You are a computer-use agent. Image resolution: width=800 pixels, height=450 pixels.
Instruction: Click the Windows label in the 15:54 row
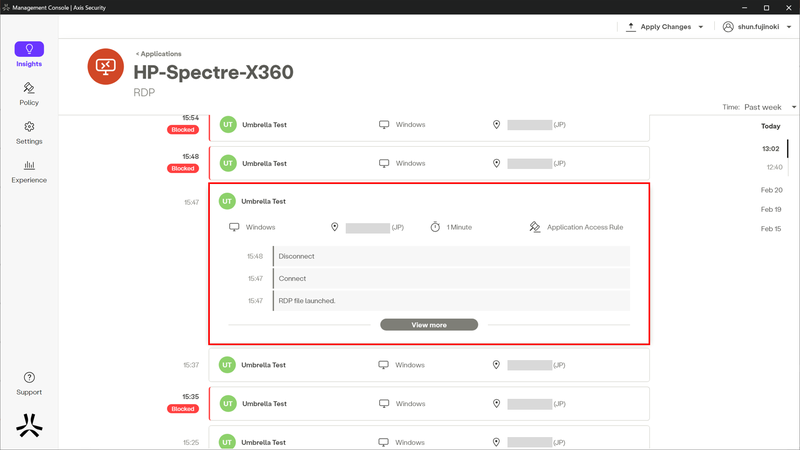(x=410, y=124)
